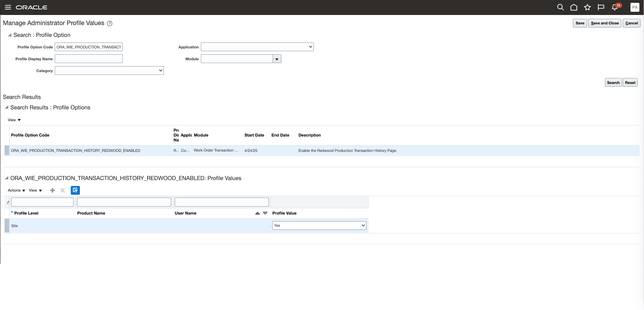Open the Category dropdown

click(109, 71)
